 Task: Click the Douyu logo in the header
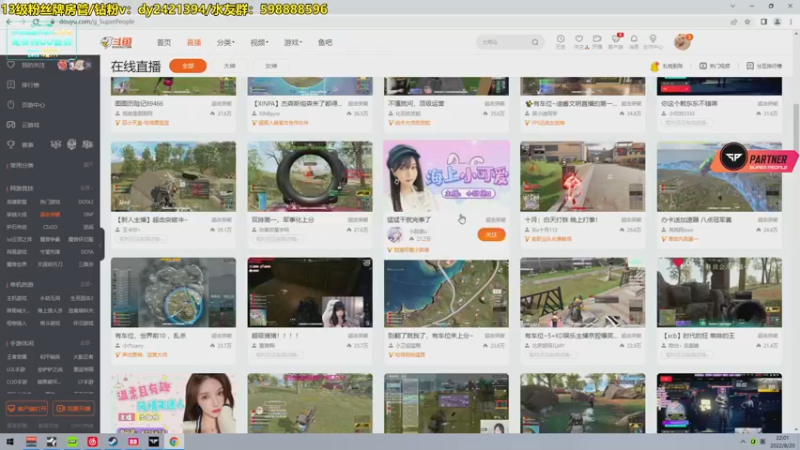pos(116,42)
